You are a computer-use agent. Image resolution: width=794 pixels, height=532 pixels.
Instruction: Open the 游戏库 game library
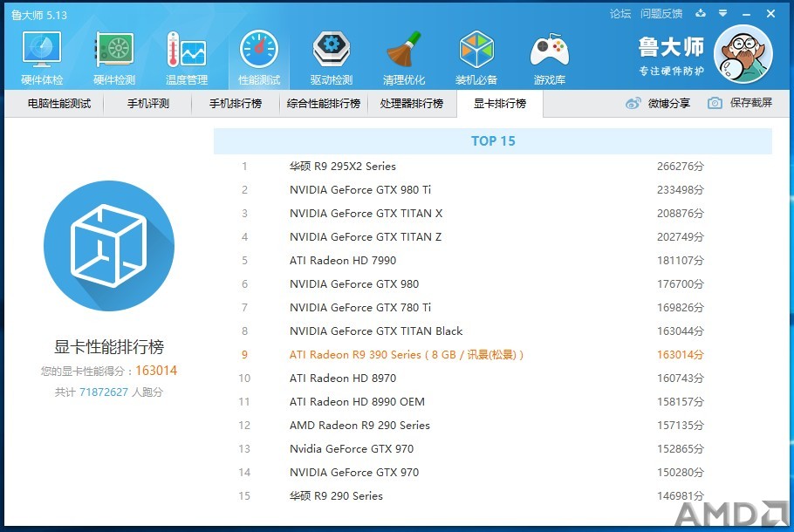click(x=550, y=58)
